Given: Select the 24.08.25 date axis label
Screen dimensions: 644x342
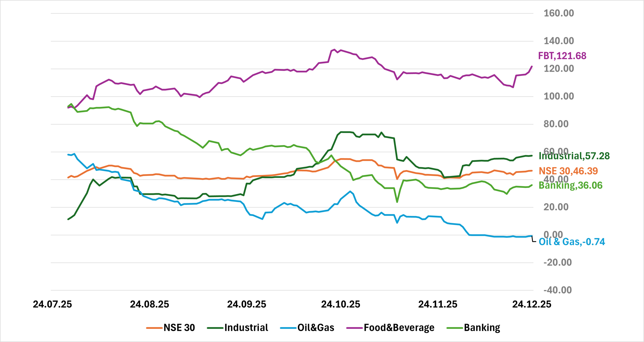Looking at the screenshot, I should tap(149, 304).
